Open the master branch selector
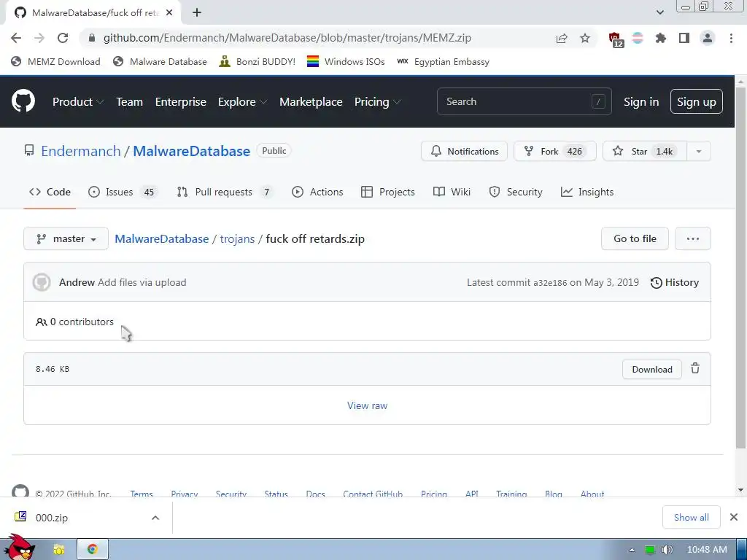 [x=66, y=238]
